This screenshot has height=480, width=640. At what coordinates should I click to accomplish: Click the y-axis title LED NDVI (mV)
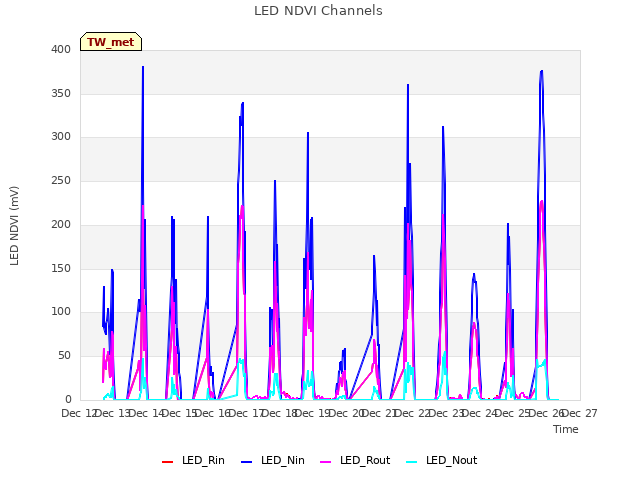click(x=14, y=225)
